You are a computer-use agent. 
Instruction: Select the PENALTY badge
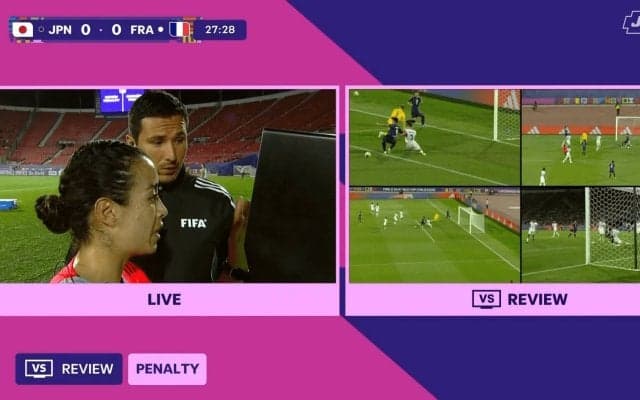[167, 369]
